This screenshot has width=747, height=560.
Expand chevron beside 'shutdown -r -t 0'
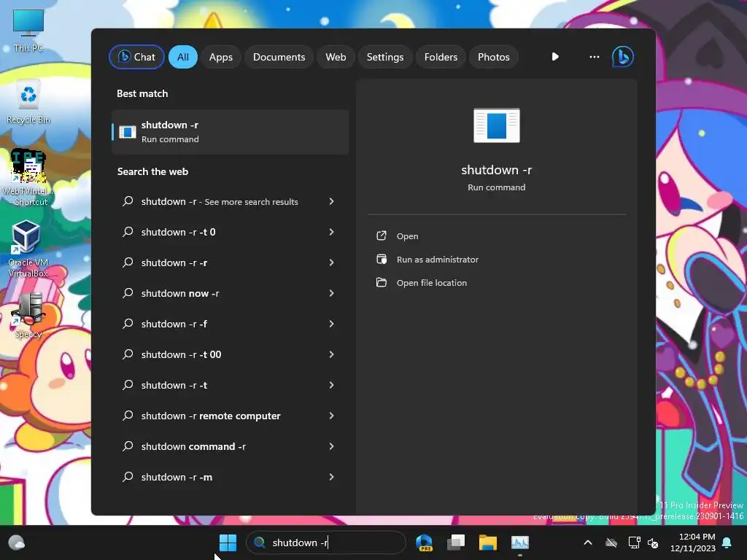point(332,232)
